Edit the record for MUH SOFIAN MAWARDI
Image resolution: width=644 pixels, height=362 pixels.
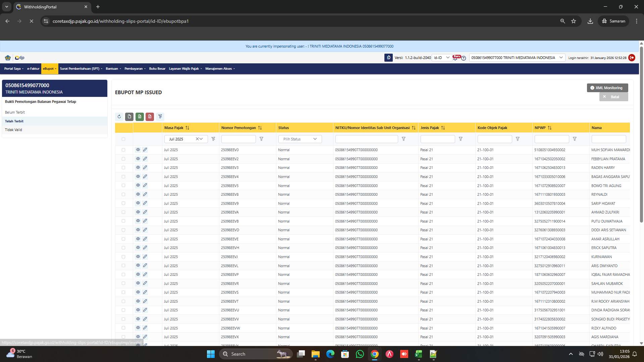point(145,149)
